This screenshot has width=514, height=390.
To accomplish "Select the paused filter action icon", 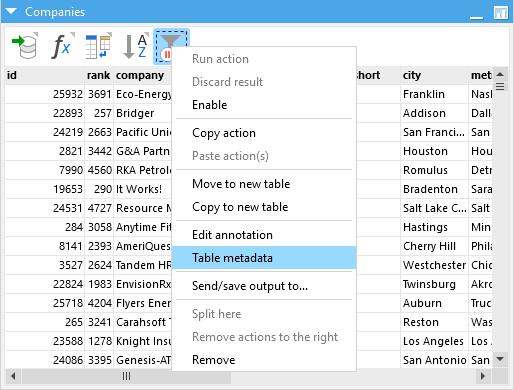I will pyautogui.click(x=171, y=46).
